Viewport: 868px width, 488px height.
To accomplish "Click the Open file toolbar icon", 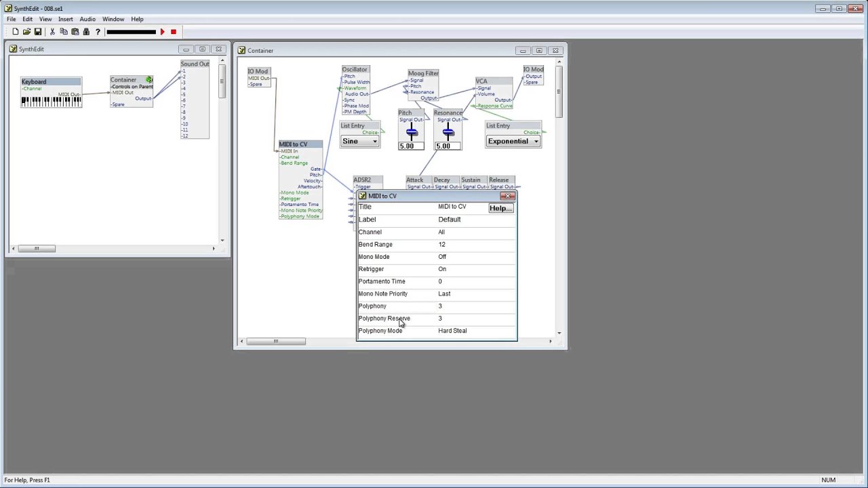I will coord(26,32).
